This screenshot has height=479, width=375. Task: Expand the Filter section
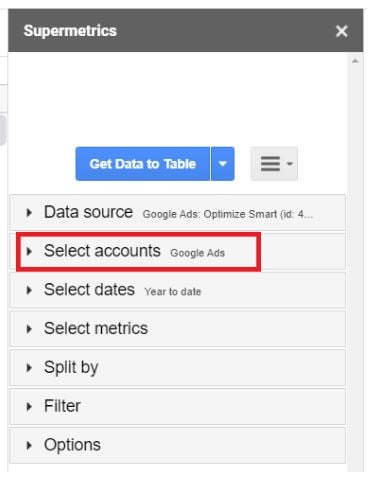tap(178, 406)
